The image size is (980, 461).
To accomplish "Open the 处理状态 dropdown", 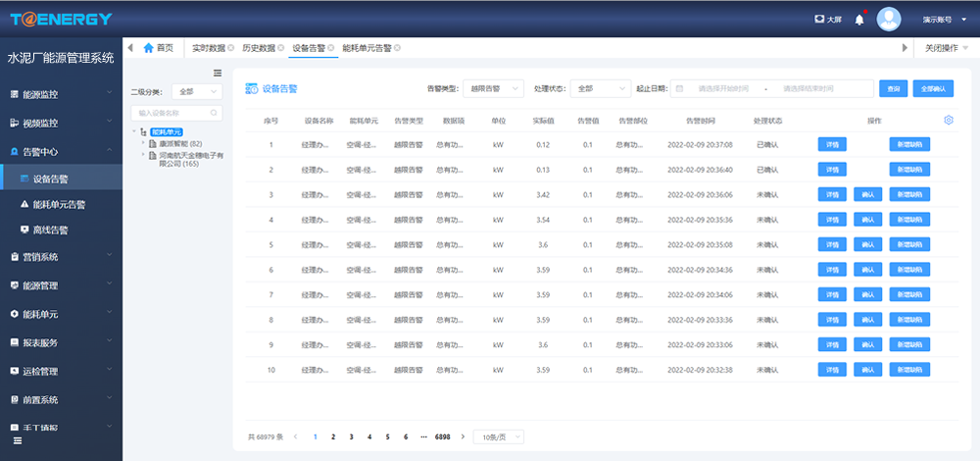I will [600, 88].
